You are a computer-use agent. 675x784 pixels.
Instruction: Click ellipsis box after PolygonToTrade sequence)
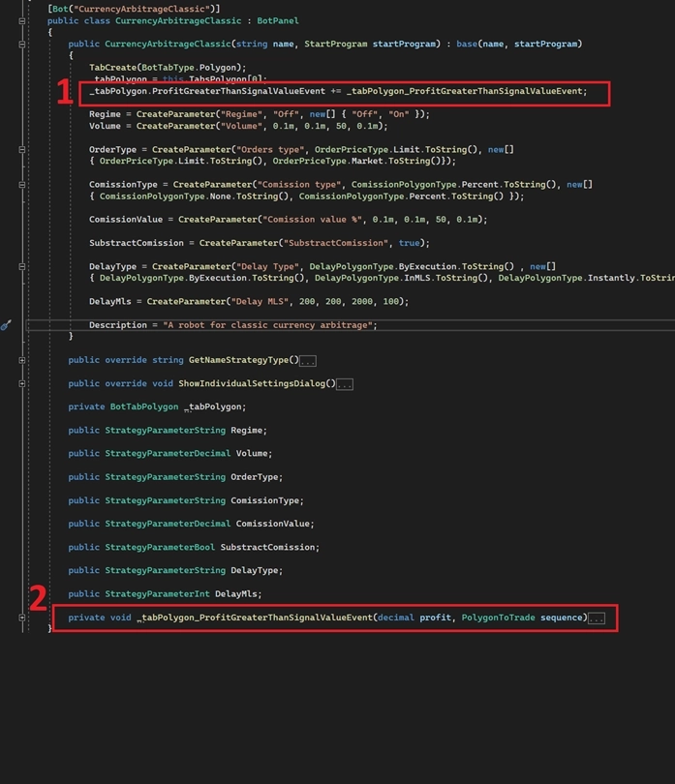click(x=596, y=618)
